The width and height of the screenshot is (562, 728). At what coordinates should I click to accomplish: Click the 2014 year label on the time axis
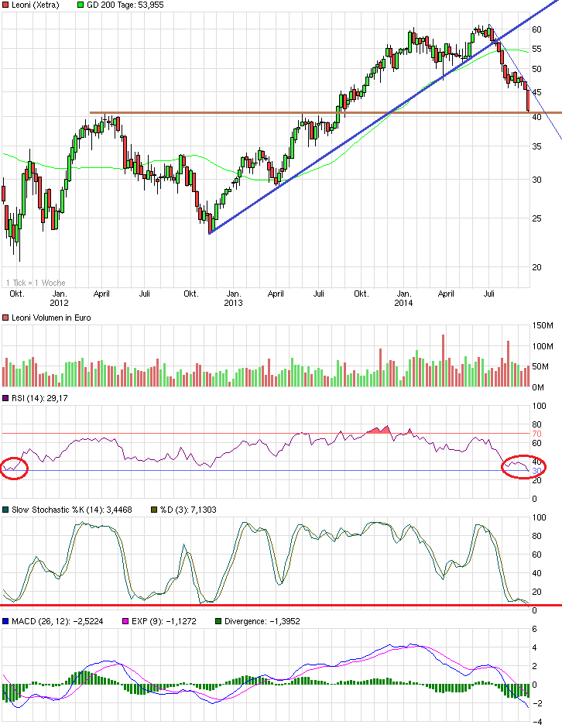403,304
